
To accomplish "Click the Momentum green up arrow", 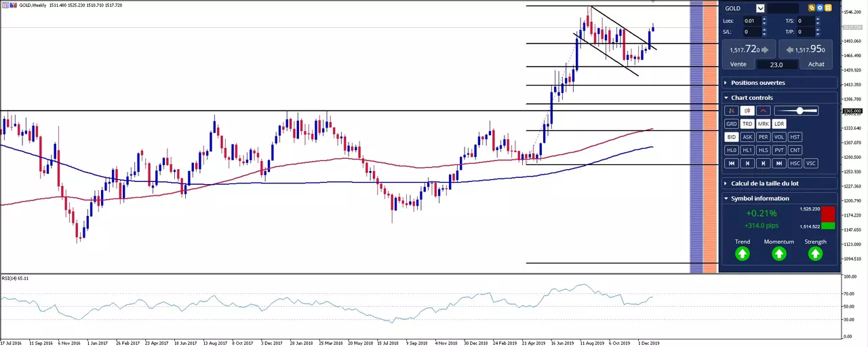I will pos(779,254).
